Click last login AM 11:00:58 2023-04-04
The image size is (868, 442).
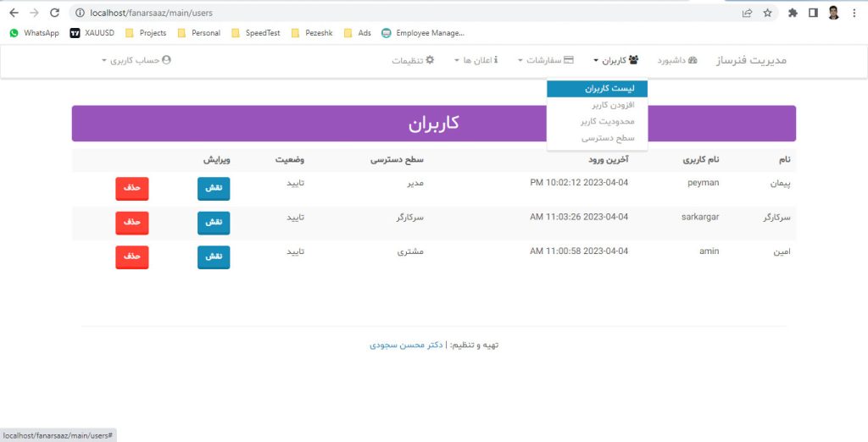[579, 251]
